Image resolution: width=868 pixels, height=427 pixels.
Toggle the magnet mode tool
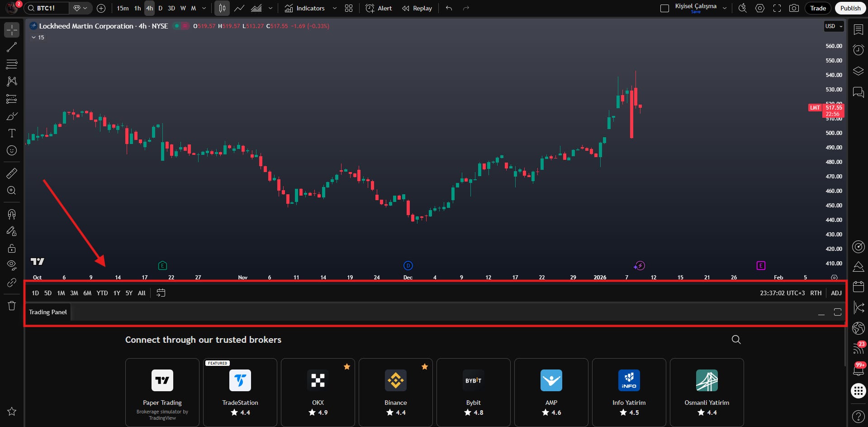12,214
